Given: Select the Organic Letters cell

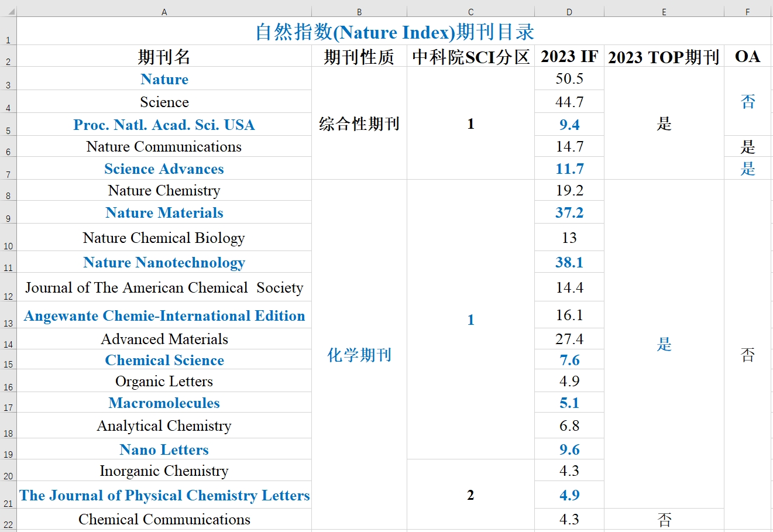Looking at the screenshot, I should coord(164,381).
